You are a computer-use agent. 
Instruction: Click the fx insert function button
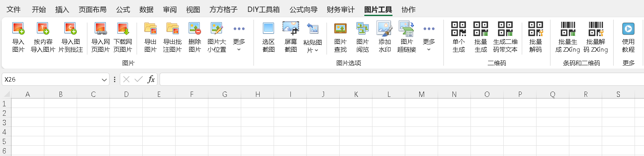(x=151, y=79)
